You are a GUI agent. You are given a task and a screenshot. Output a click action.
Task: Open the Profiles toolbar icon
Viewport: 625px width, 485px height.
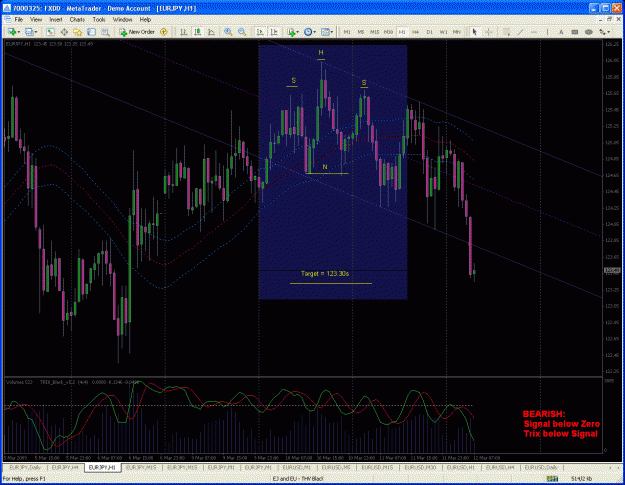tap(29, 32)
